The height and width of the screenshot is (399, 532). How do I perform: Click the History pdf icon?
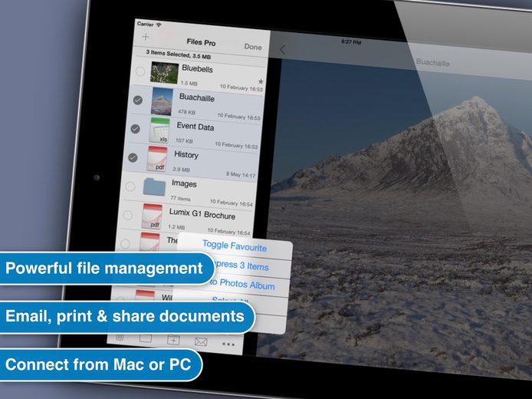coord(156,159)
